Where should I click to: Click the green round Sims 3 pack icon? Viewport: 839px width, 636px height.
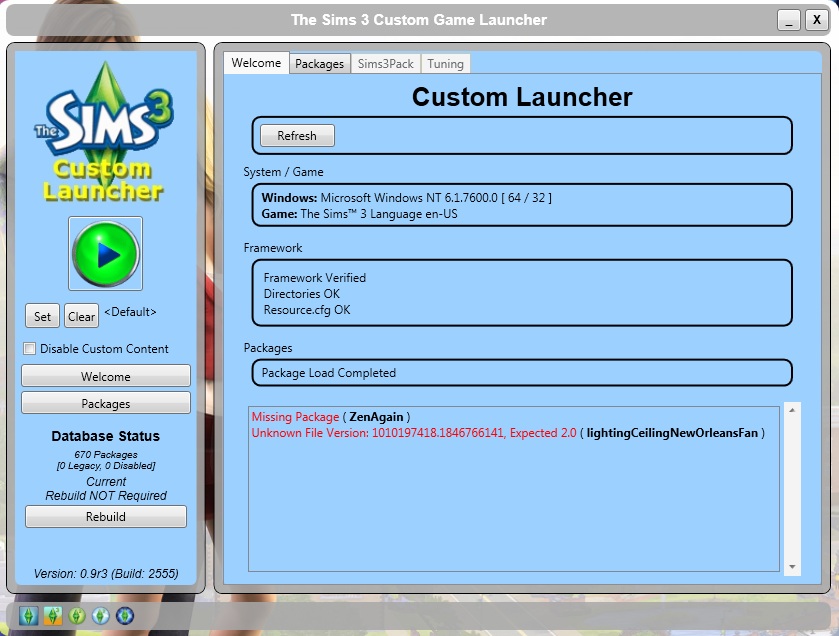[77, 616]
